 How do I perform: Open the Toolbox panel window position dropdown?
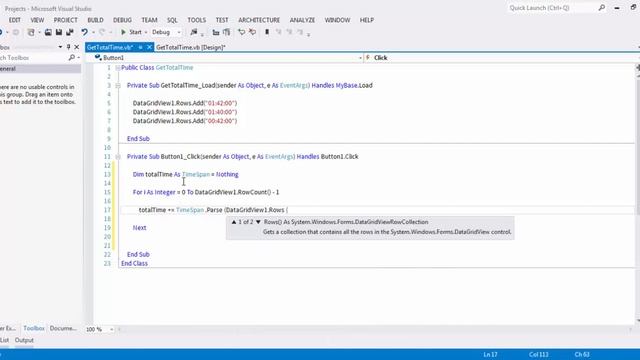coord(60,47)
